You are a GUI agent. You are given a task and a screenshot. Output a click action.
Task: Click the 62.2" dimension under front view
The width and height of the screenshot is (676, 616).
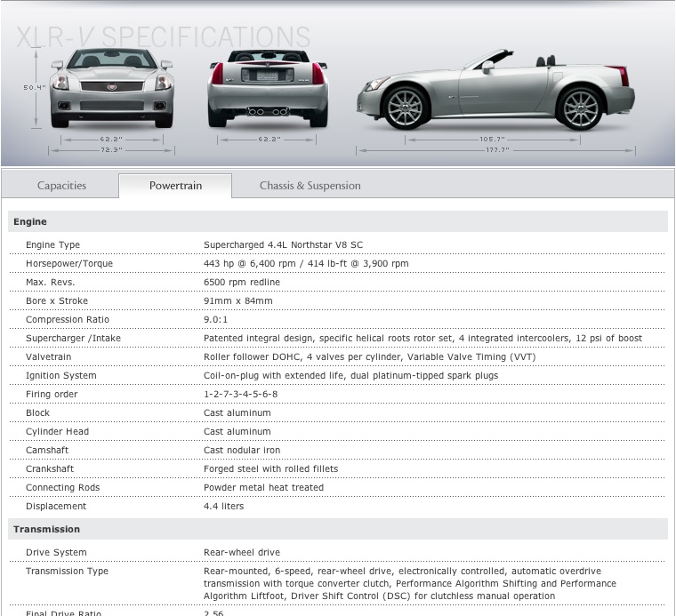[x=111, y=140]
